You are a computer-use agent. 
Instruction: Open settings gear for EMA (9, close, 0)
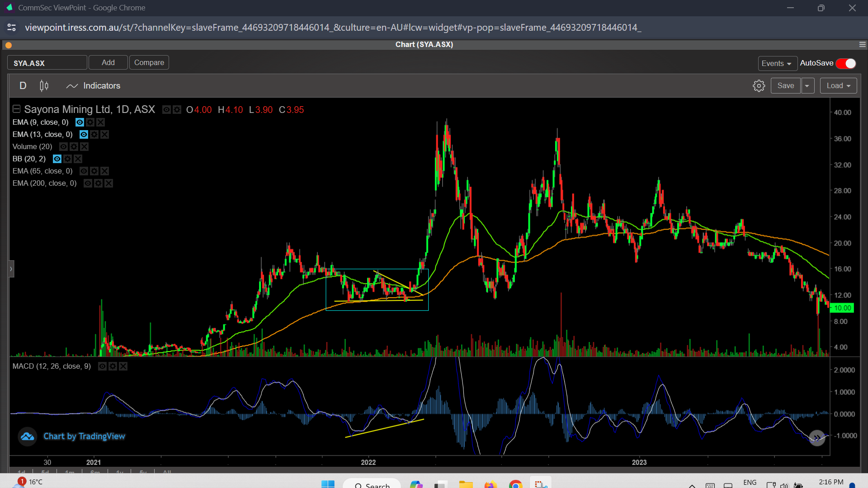pyautogui.click(x=90, y=122)
